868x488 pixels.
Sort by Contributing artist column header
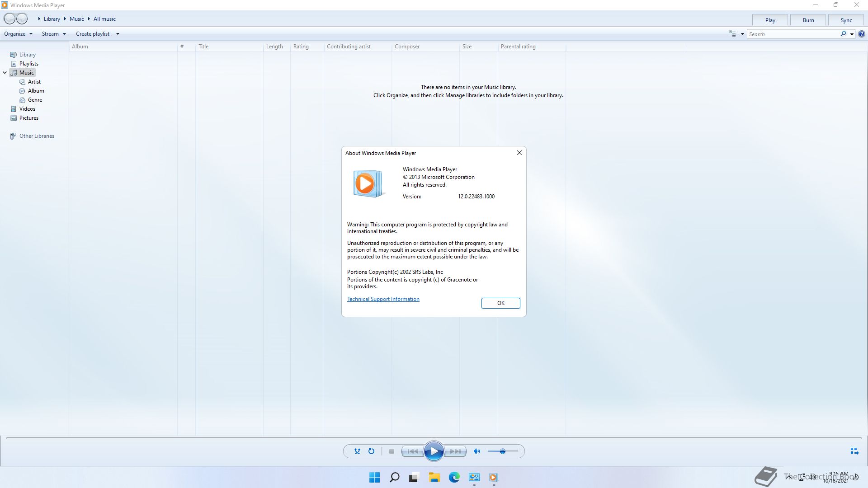[x=358, y=47]
